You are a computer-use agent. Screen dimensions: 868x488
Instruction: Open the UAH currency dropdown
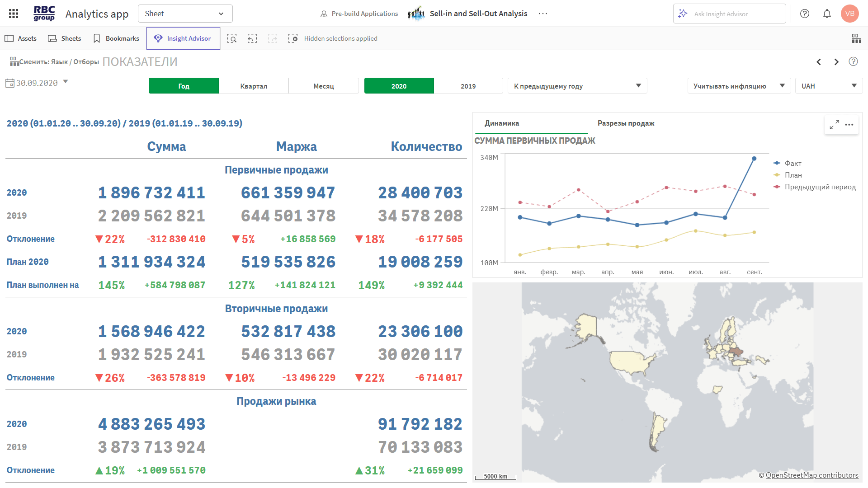pyautogui.click(x=828, y=86)
